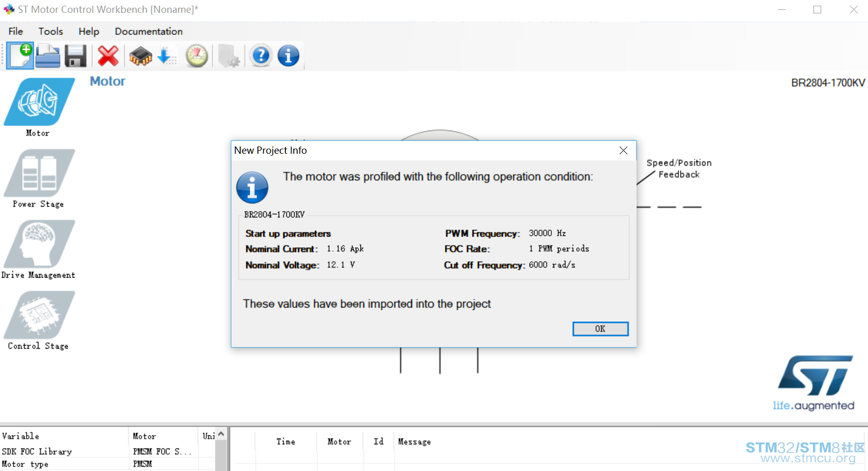Screen dimensions: 868x471
Task: Click the BR2804-1700KV motor name at top right
Action: click(x=828, y=83)
